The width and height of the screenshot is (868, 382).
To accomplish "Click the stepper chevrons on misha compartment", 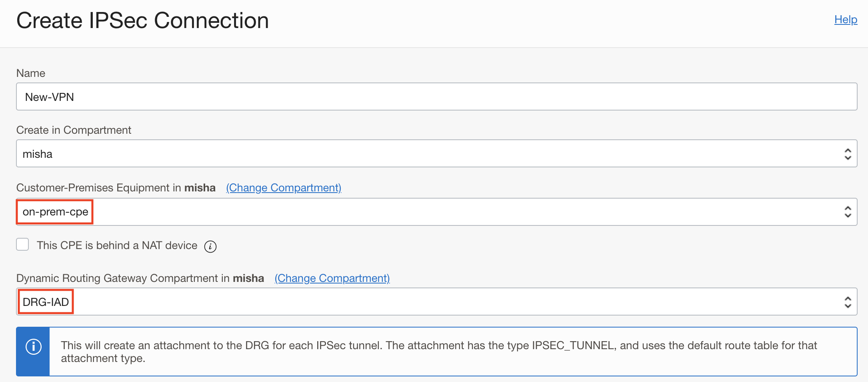I will point(848,153).
